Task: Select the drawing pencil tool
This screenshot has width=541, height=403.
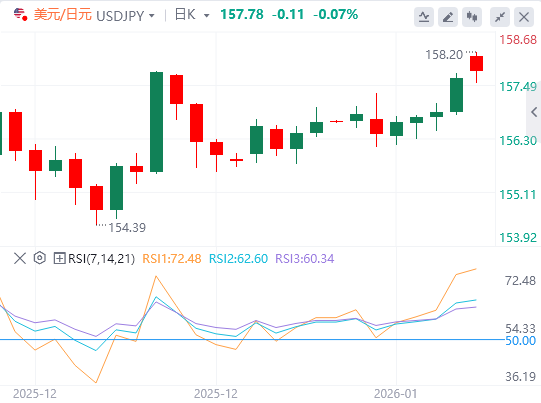Action: coord(448,17)
